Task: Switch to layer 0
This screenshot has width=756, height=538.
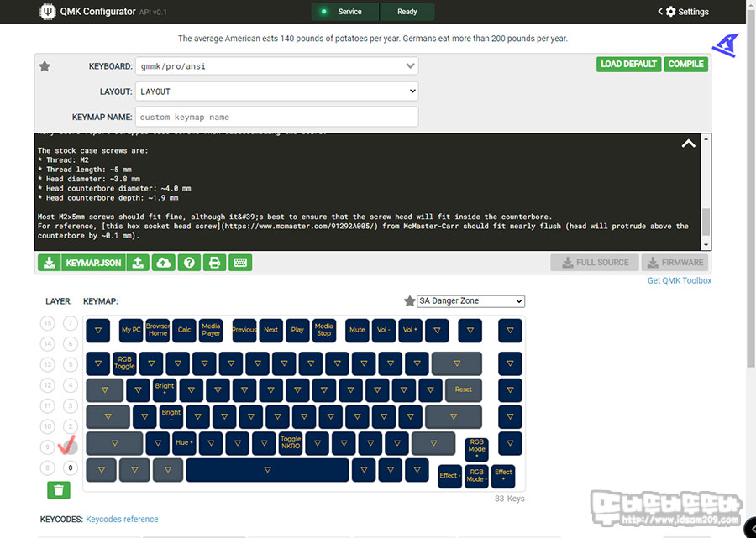Action: click(71, 467)
